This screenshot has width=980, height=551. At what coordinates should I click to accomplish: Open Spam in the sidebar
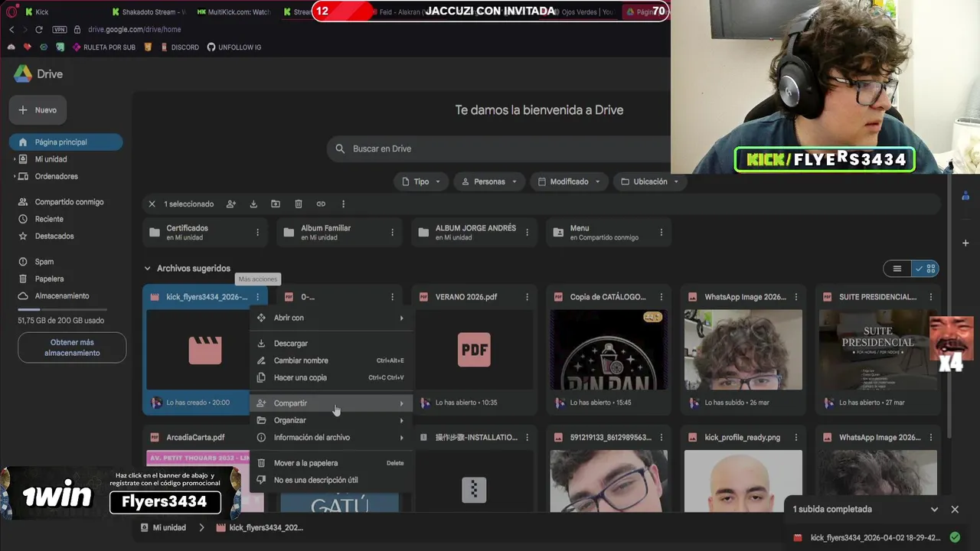coord(44,262)
